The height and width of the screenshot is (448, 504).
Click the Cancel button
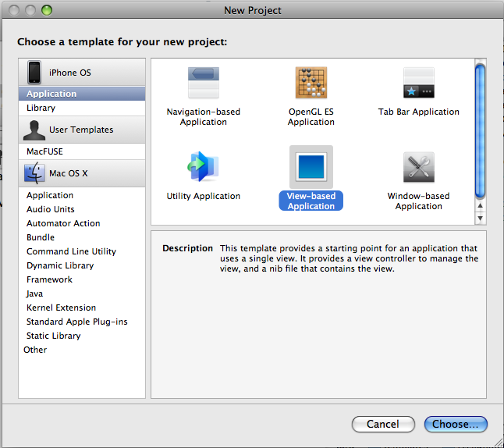coord(383,425)
